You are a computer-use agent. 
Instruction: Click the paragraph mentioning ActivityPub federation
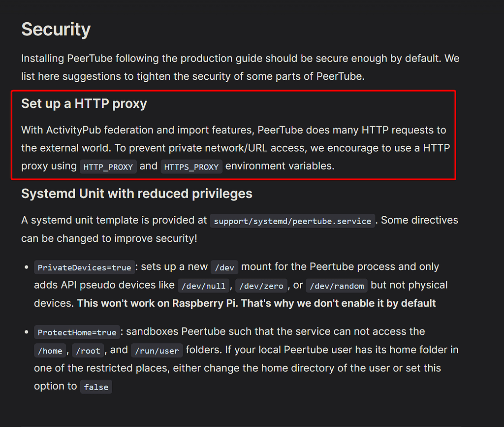coord(236,148)
